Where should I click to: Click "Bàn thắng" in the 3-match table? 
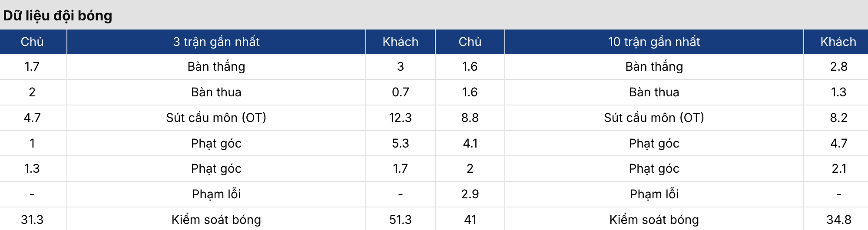pyautogui.click(x=216, y=66)
